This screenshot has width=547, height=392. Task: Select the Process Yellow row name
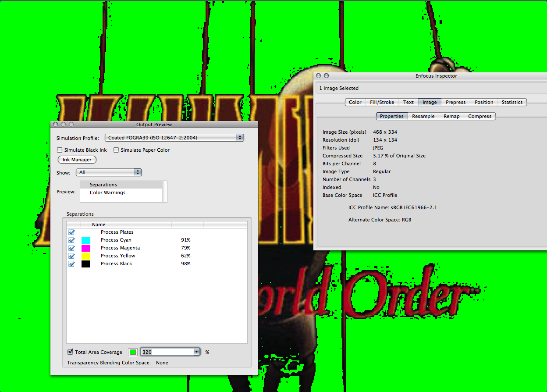coord(118,256)
